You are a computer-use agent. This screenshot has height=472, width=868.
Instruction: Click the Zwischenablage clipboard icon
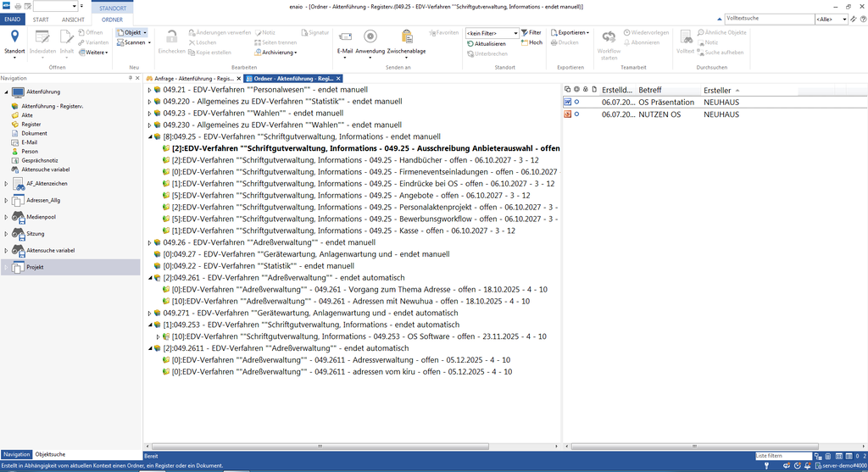point(406,36)
